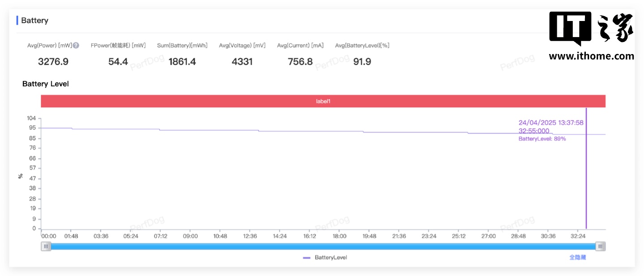Click the left handle of the time range slider

pyautogui.click(x=46, y=246)
